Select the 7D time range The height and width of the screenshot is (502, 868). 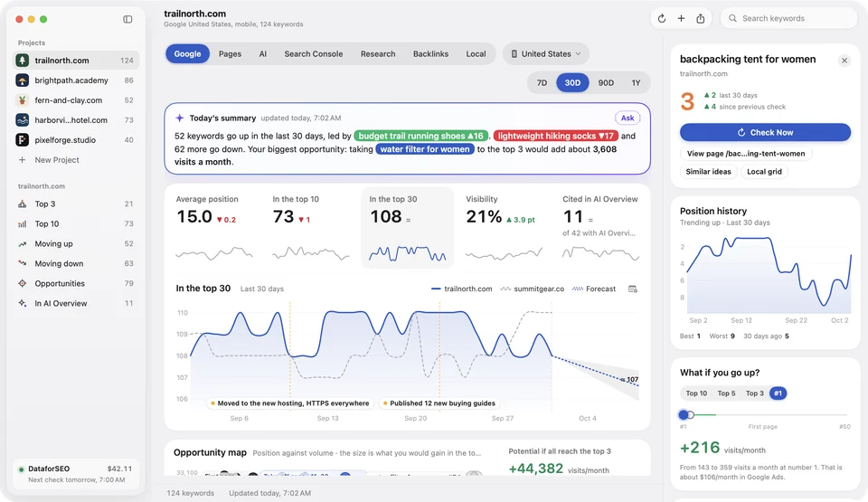[542, 82]
